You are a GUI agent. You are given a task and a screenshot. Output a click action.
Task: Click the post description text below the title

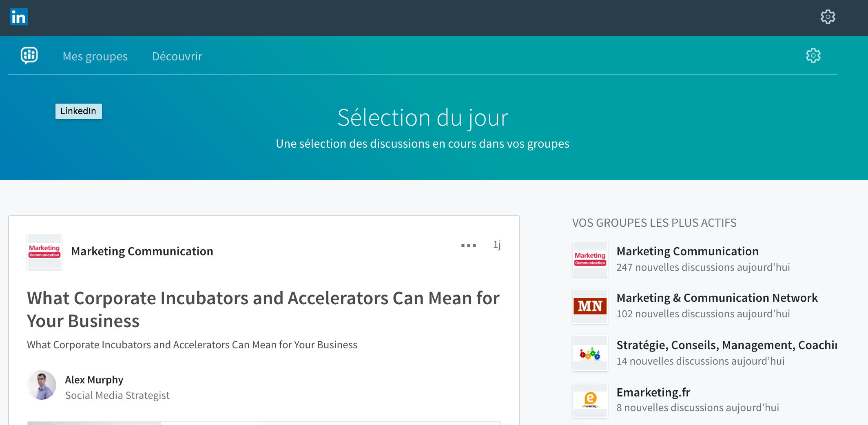[192, 345]
